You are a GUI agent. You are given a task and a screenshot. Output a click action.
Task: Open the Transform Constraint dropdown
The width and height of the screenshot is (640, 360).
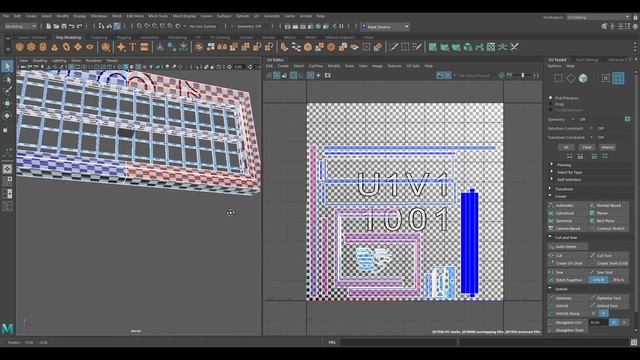coord(591,138)
